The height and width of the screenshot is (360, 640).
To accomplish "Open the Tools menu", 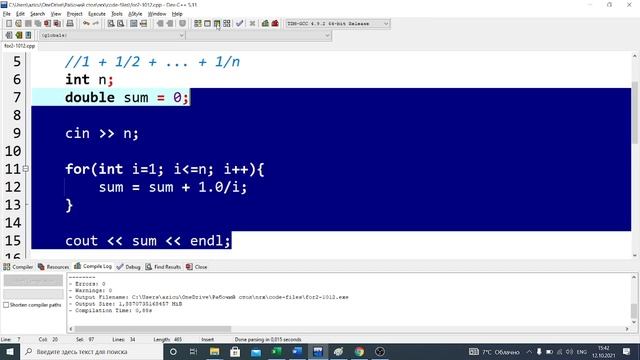I will click(x=117, y=14).
